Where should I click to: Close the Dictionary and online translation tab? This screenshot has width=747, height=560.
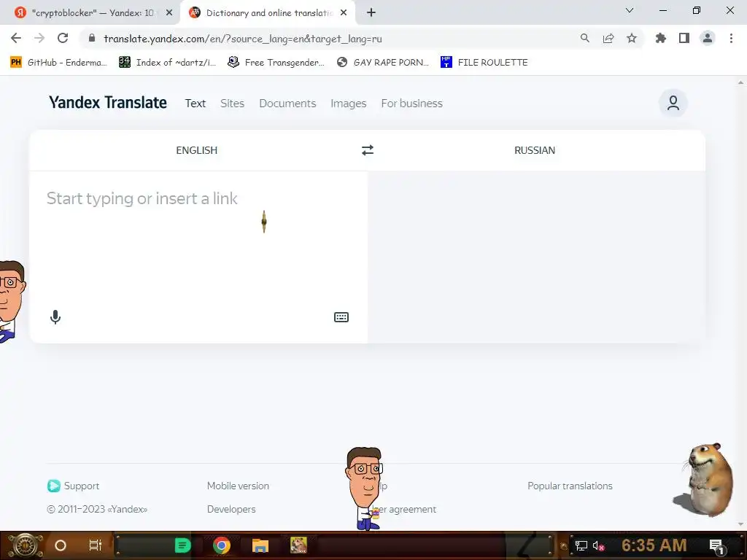[344, 13]
